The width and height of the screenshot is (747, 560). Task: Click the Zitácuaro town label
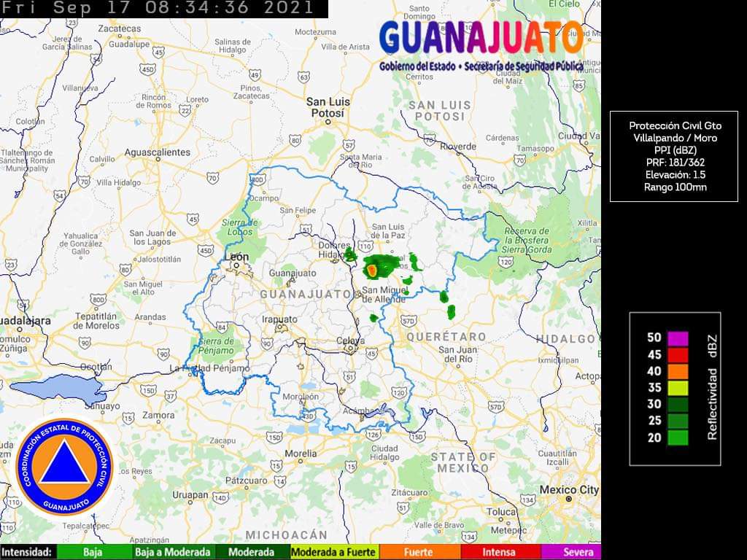pyautogui.click(x=410, y=492)
